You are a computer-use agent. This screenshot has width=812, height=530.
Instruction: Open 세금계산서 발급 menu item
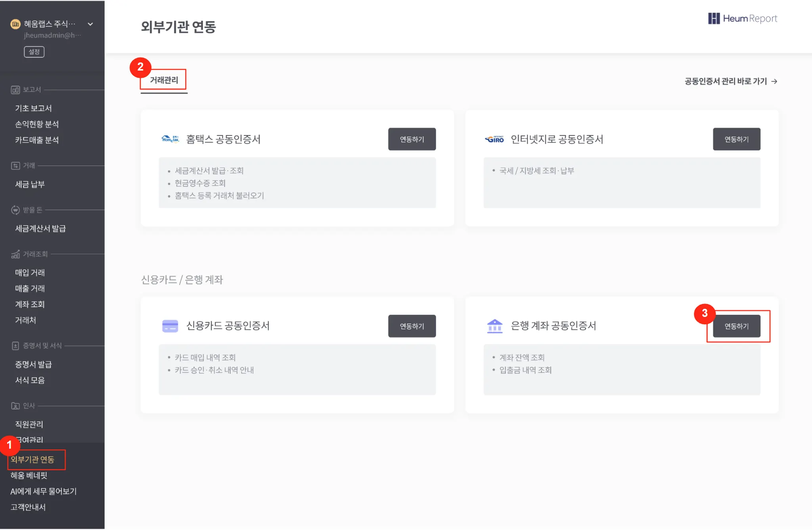point(40,229)
